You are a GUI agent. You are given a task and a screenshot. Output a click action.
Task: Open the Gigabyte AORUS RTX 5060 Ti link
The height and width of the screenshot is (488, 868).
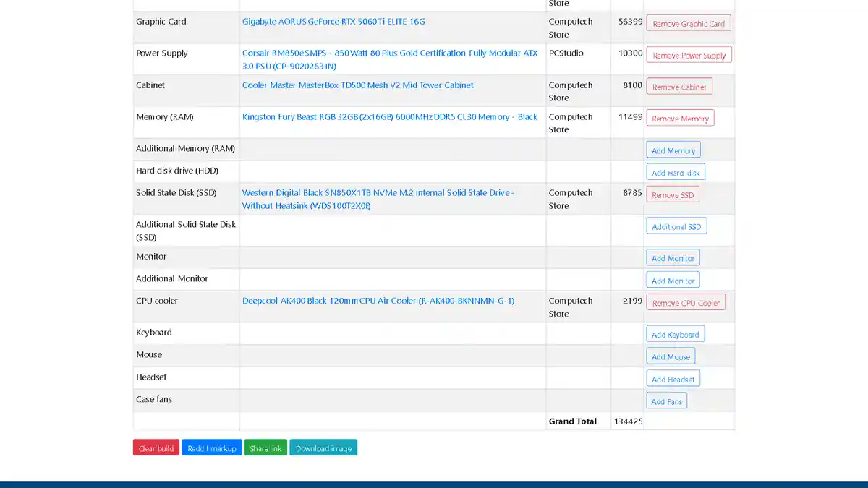point(333,22)
